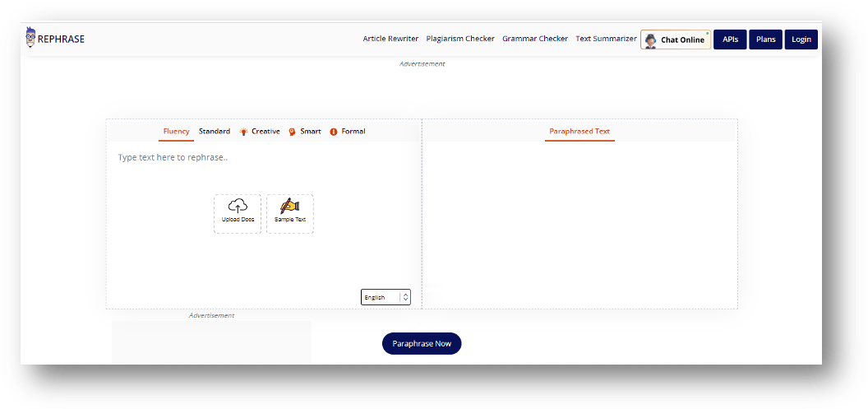868x409 pixels.
Task: Open the English language dropdown
Action: 386,298
